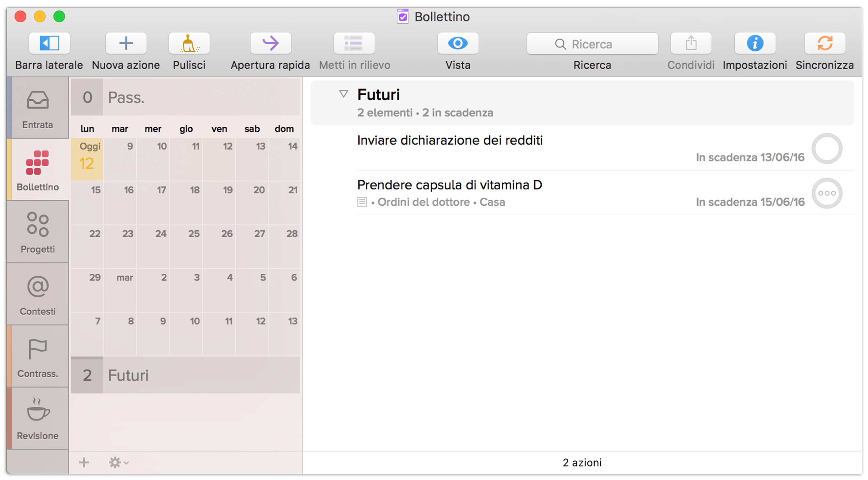Click the Pulisci broom icon
This screenshot has height=480, width=868.
point(189,43)
